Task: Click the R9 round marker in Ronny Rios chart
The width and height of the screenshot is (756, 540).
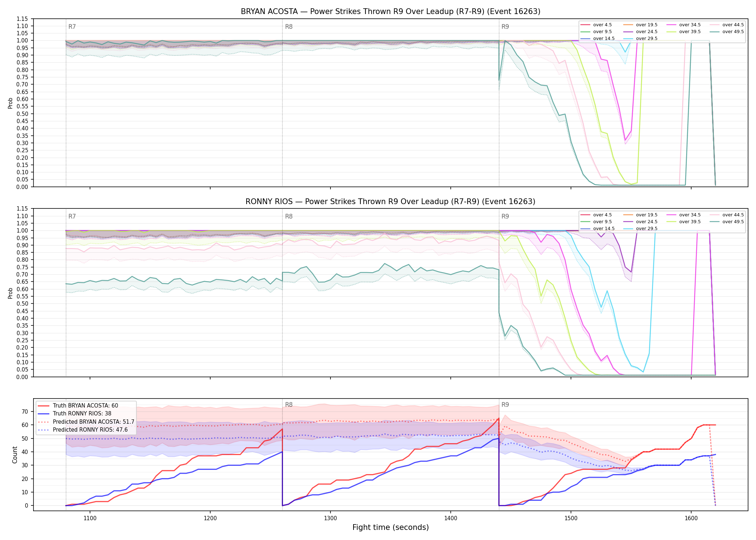Action: point(505,216)
